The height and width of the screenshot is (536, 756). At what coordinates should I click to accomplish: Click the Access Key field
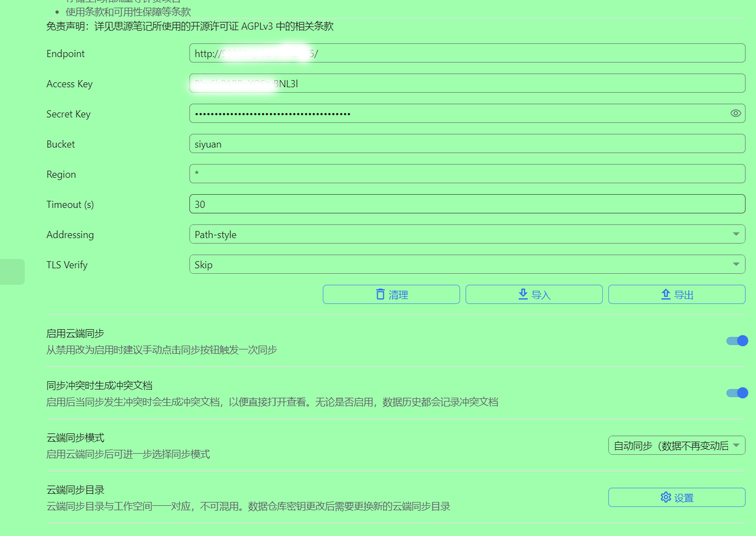[x=467, y=83]
